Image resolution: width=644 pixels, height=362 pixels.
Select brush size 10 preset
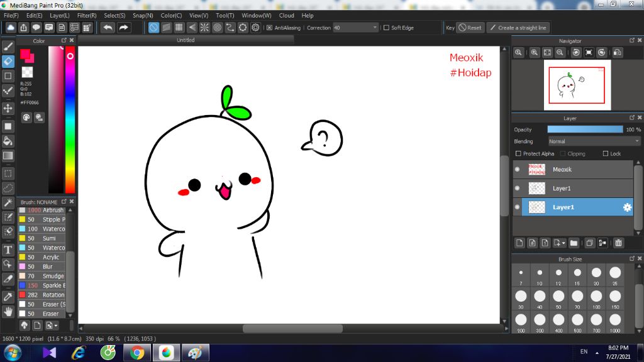[x=539, y=275]
